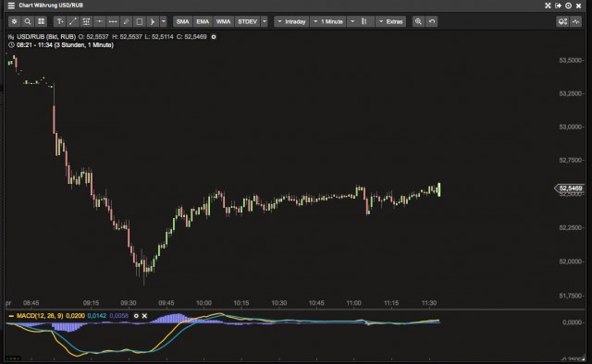The width and height of the screenshot is (592, 364).
Task: Click the USD/RUB (Bid, RUB) label
Action: (46, 37)
